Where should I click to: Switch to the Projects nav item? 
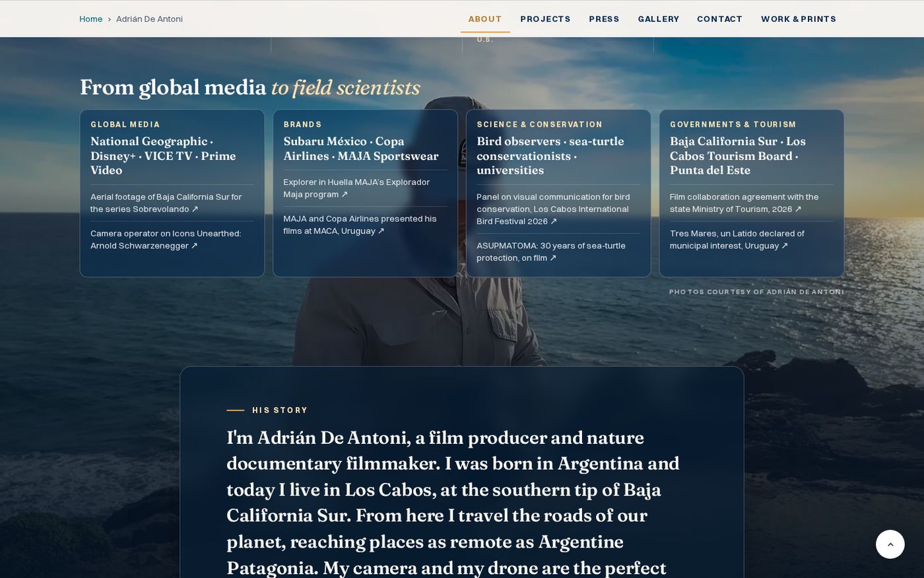[545, 19]
